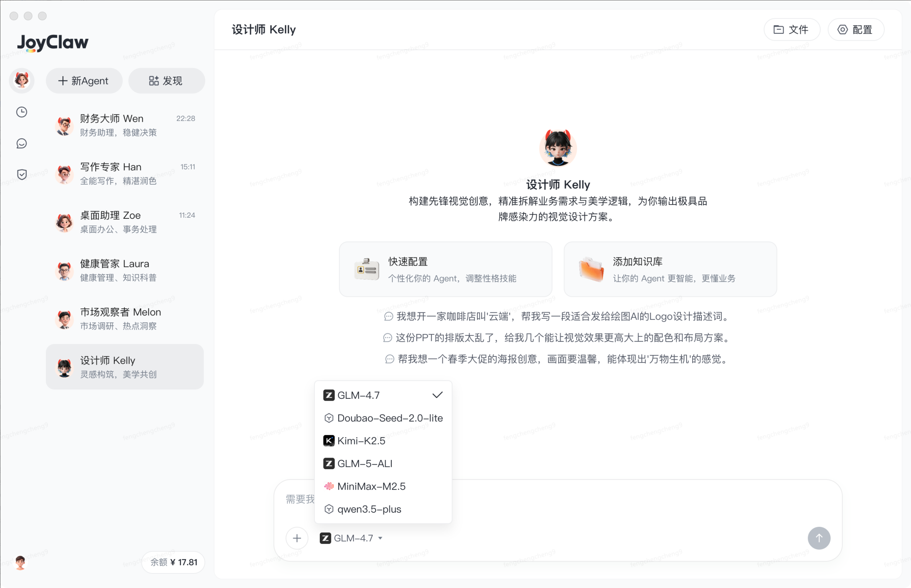
Task: Select GLM-5-ALI model
Action: (383, 464)
